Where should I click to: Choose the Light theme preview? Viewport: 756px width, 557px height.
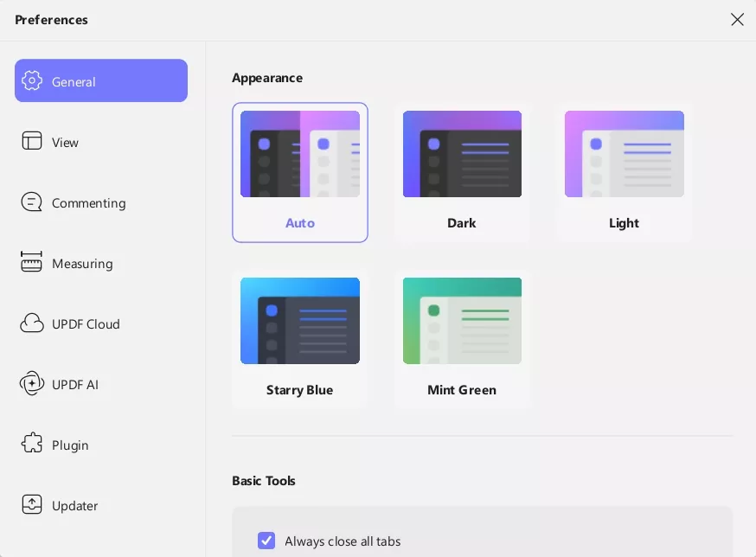[625, 154]
